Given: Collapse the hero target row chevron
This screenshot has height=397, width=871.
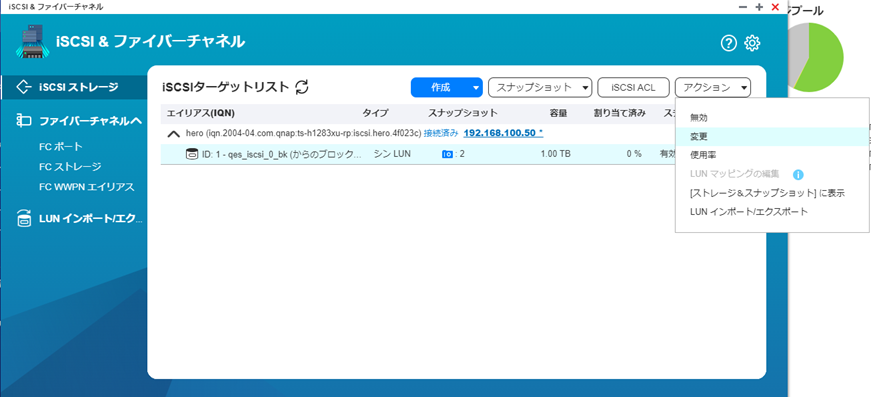Looking at the screenshot, I should [x=174, y=134].
